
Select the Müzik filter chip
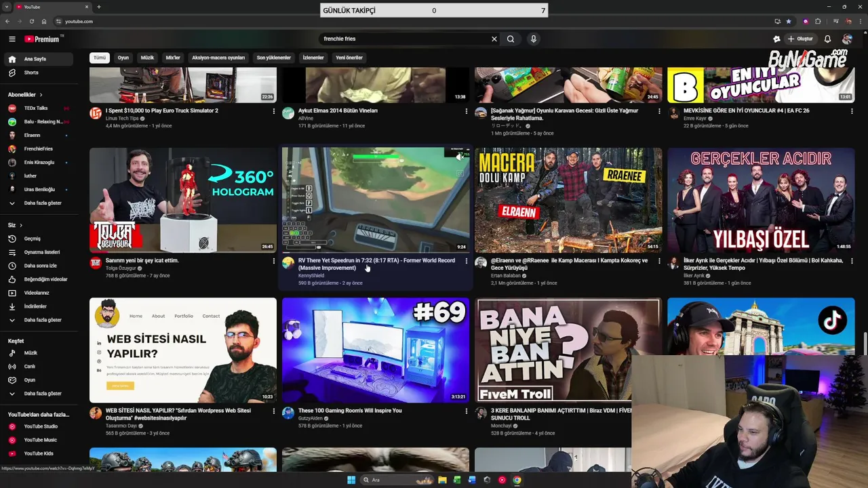[x=147, y=58]
